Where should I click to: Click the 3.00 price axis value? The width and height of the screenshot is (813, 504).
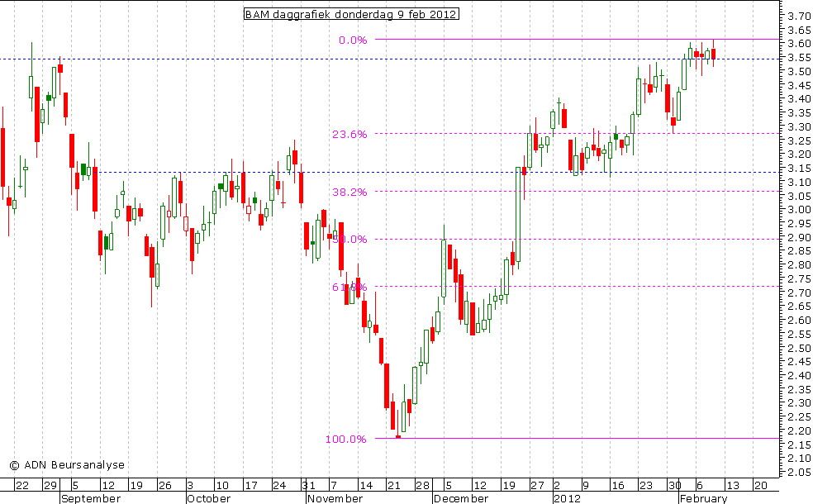pyautogui.click(x=799, y=210)
